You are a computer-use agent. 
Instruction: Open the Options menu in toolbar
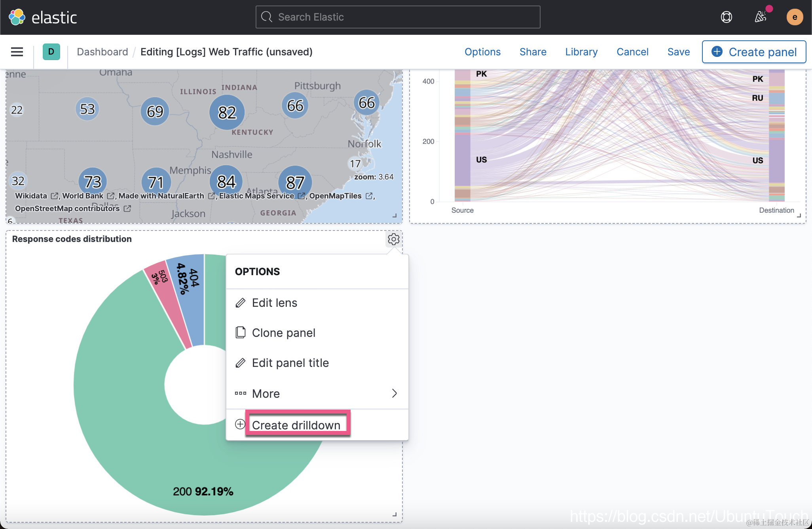(x=482, y=52)
